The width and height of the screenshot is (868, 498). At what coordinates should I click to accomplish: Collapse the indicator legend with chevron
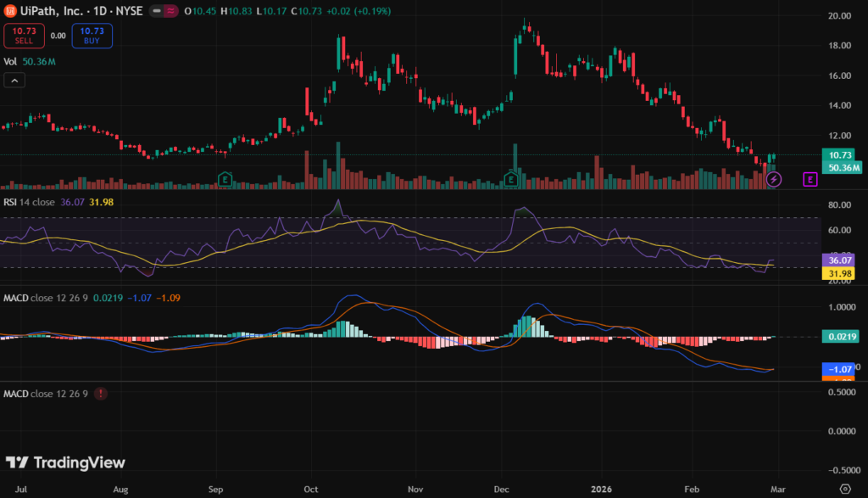click(14, 81)
